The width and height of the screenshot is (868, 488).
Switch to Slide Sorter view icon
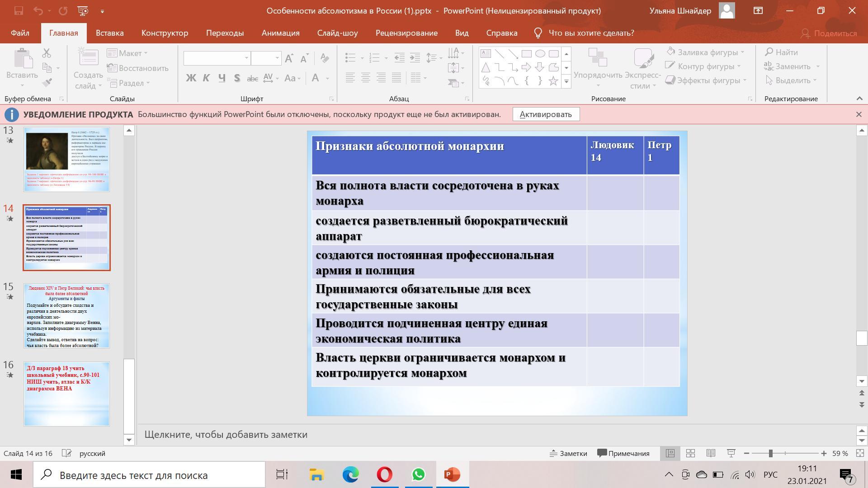pos(690,453)
